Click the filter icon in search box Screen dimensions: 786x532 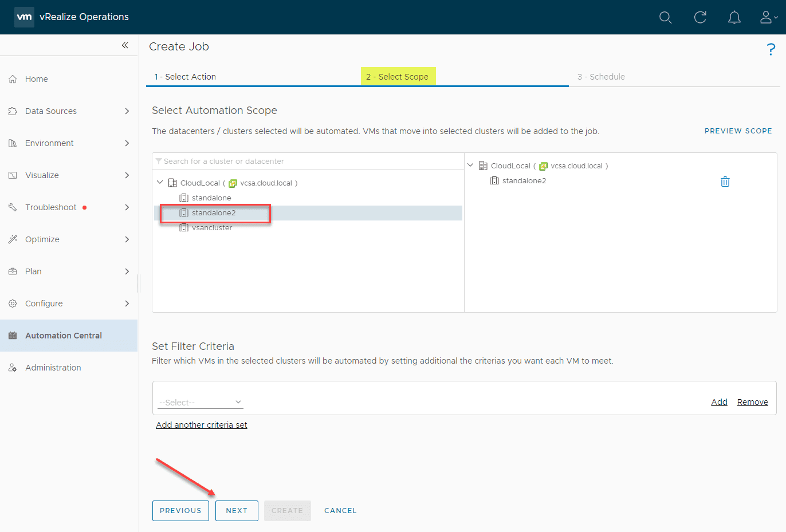click(159, 161)
